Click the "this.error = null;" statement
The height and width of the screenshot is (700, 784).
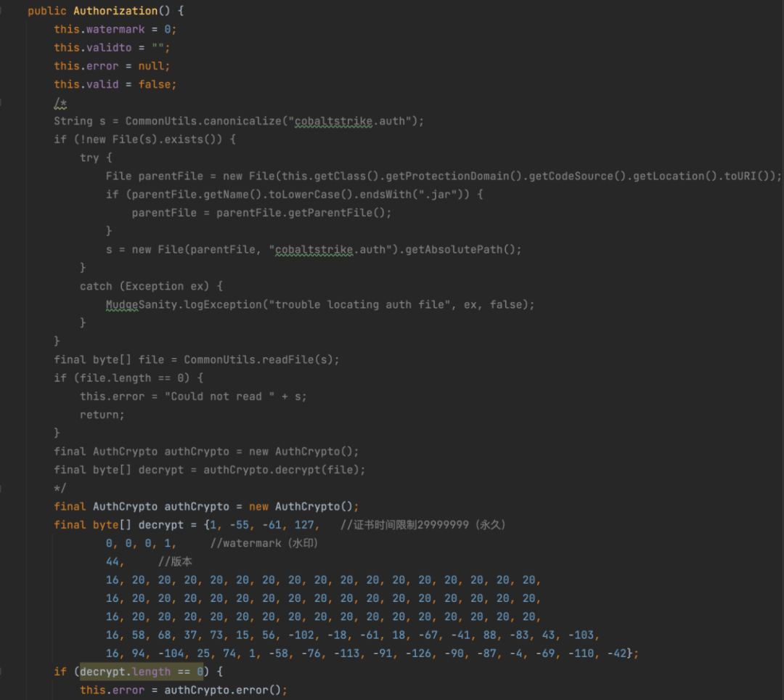112,66
